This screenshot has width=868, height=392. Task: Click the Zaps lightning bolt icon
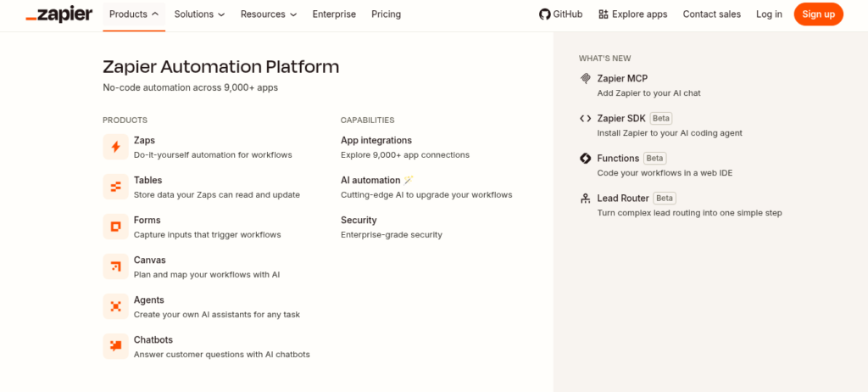[115, 147]
